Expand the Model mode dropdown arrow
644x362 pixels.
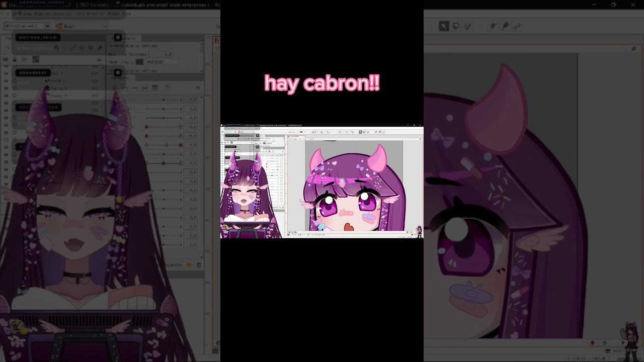(x=105, y=26)
